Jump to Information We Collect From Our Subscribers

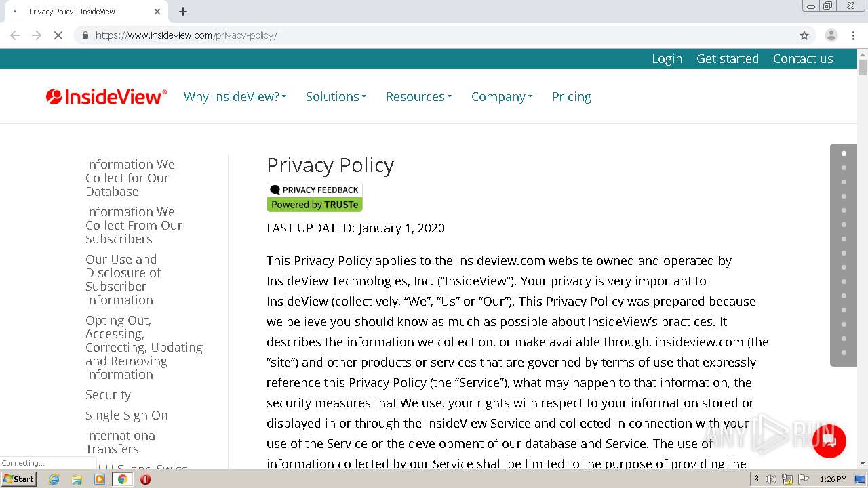pos(134,226)
